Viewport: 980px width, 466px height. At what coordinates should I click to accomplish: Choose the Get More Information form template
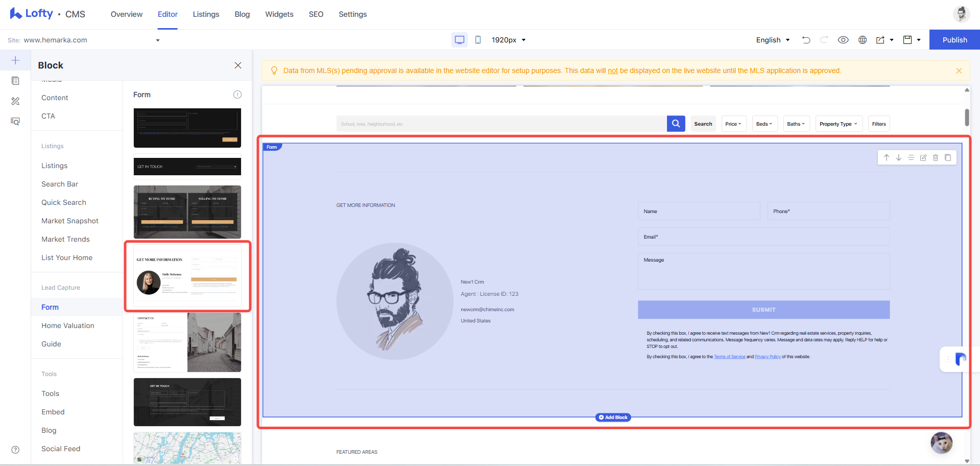tap(187, 276)
